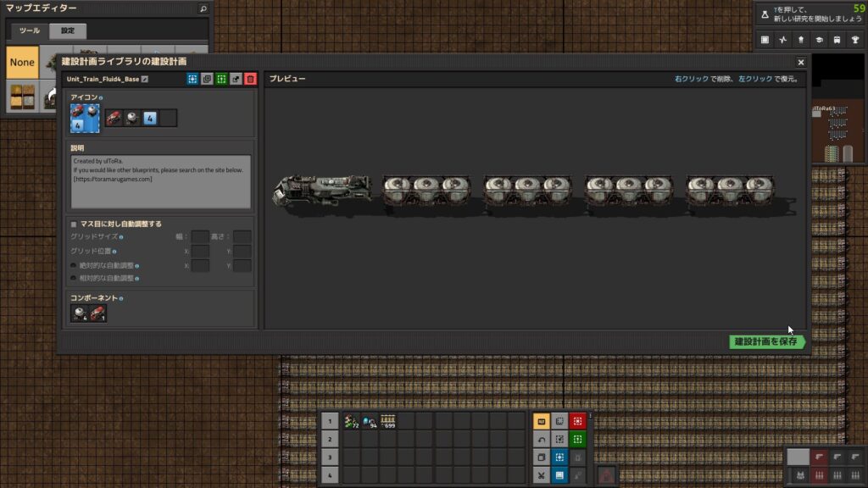This screenshot has width=868, height=488.
Task: Click the export string icon in blueprint header
Action: tap(236, 79)
